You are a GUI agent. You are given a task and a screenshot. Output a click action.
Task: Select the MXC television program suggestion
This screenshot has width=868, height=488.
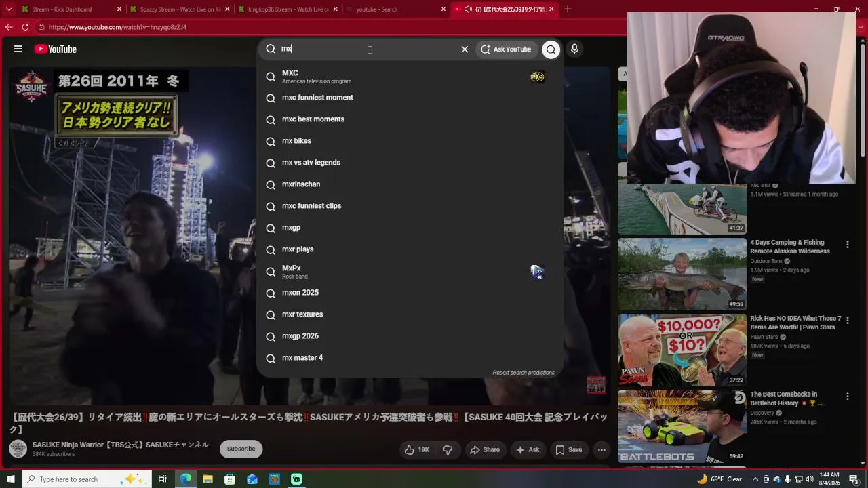[410, 77]
